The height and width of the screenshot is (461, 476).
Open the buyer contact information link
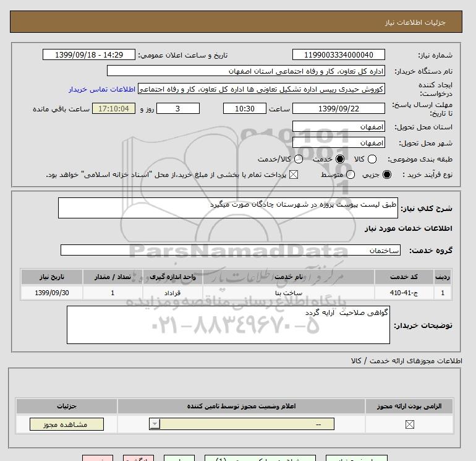pyautogui.click(x=102, y=89)
